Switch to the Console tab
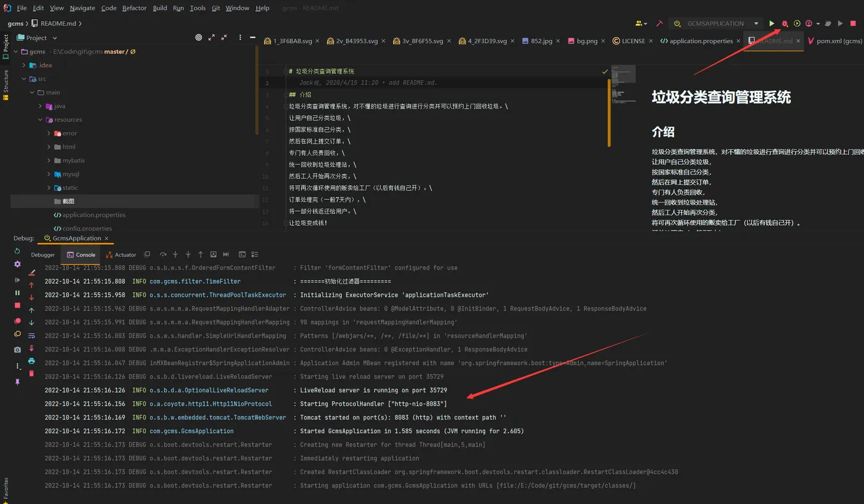This screenshot has height=504, width=864. (81, 255)
